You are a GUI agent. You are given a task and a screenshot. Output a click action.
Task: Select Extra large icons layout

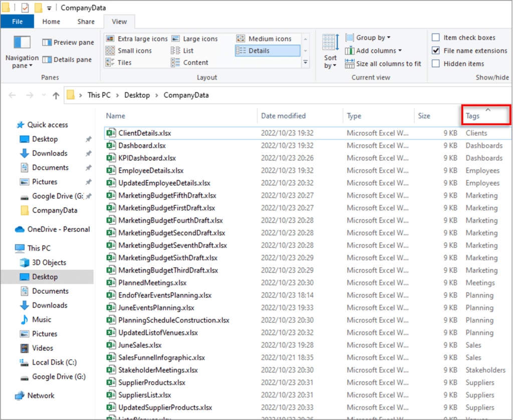coord(110,39)
